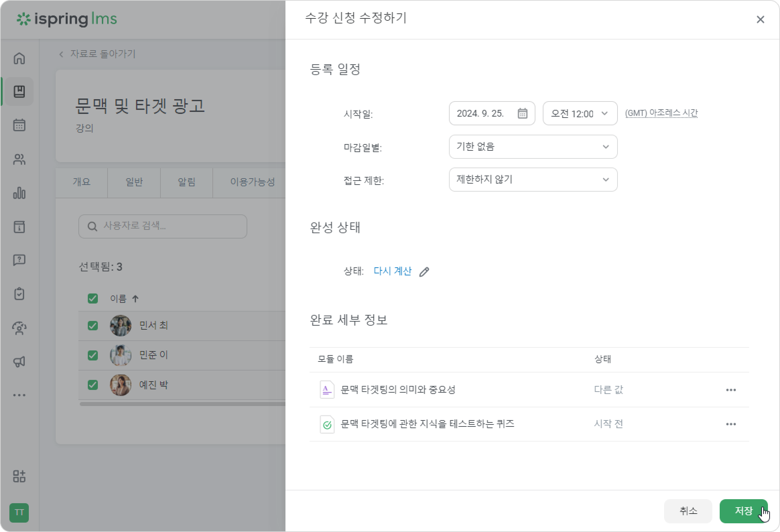The image size is (780, 532).
Task: Click the quiz icon of 테스트하는 퀴즈 module
Action: click(x=327, y=424)
